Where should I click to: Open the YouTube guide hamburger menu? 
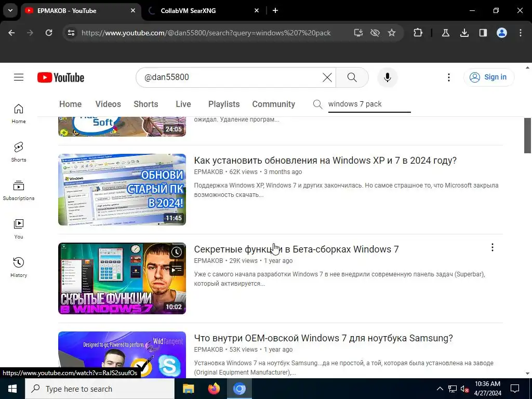coord(19,77)
